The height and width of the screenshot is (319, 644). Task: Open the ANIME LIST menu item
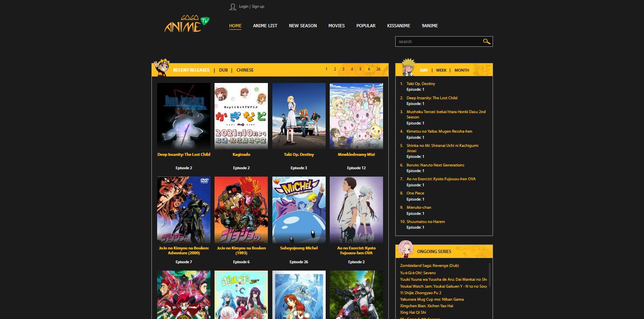pos(265,26)
